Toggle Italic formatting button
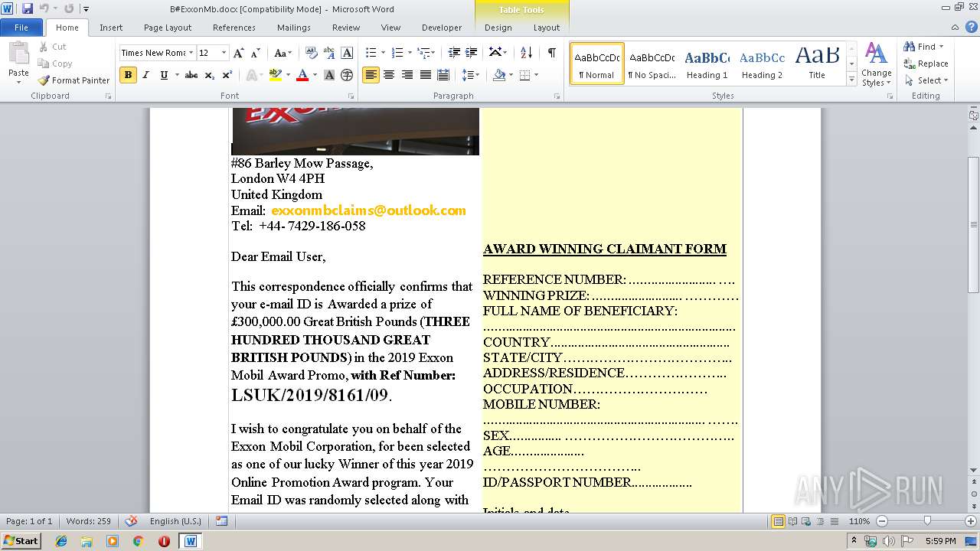This screenshot has height=551, width=980. (x=145, y=75)
